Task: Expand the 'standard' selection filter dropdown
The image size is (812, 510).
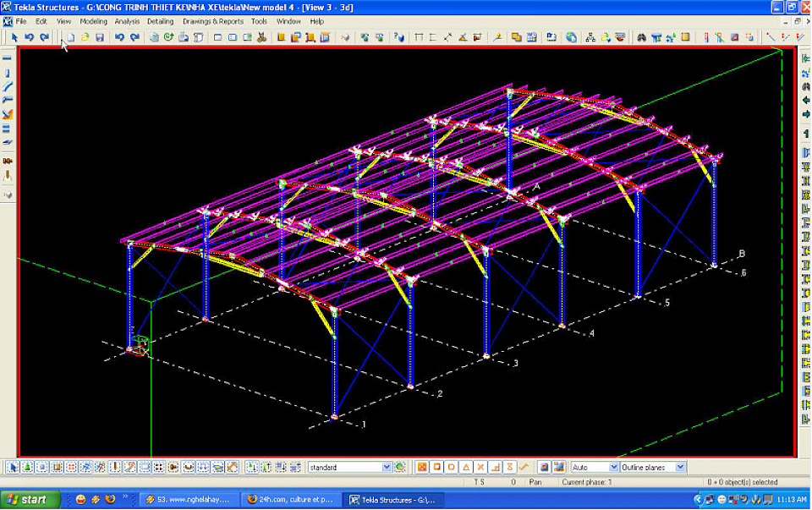Action: [387, 467]
